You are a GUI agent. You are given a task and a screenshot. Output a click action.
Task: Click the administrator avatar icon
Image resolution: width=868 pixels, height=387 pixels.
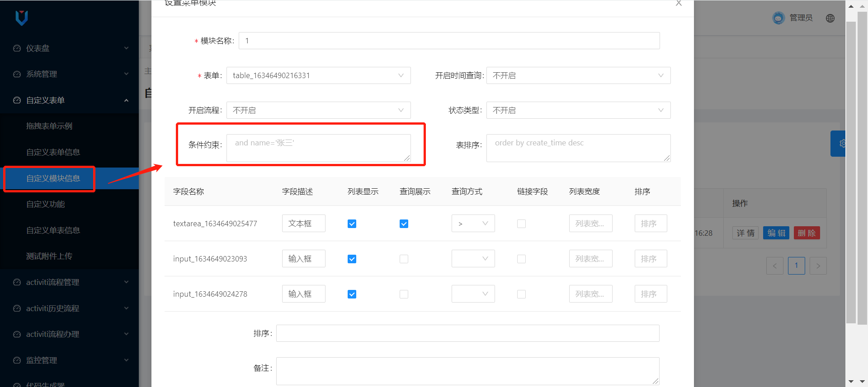(x=778, y=18)
